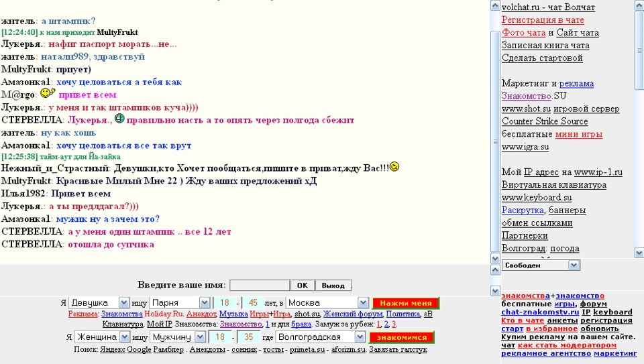Expand the 'Москва' city dropdown
The height and width of the screenshot is (364, 644).
click(362, 303)
